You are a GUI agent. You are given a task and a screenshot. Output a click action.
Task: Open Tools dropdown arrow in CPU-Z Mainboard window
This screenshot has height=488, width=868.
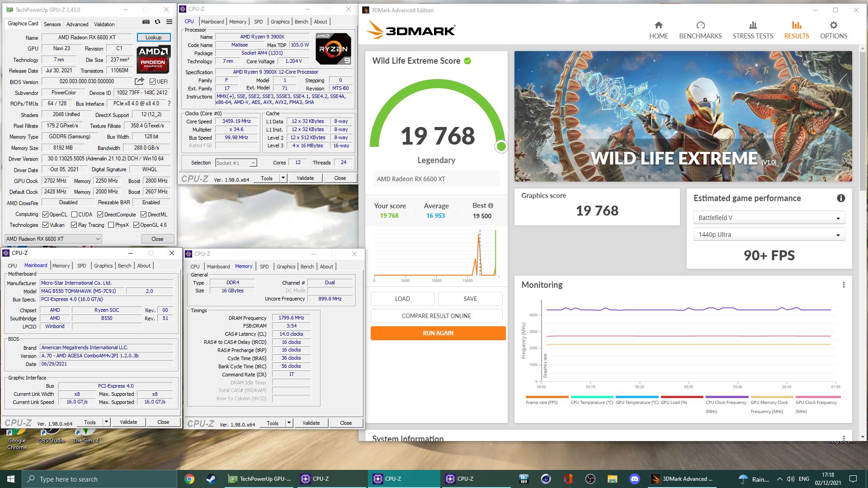point(106,422)
